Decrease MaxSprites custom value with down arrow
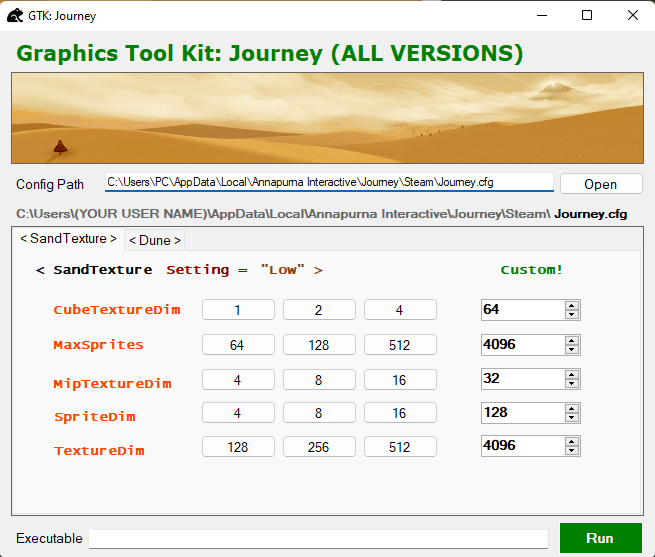The height and width of the screenshot is (557, 655). (571, 350)
